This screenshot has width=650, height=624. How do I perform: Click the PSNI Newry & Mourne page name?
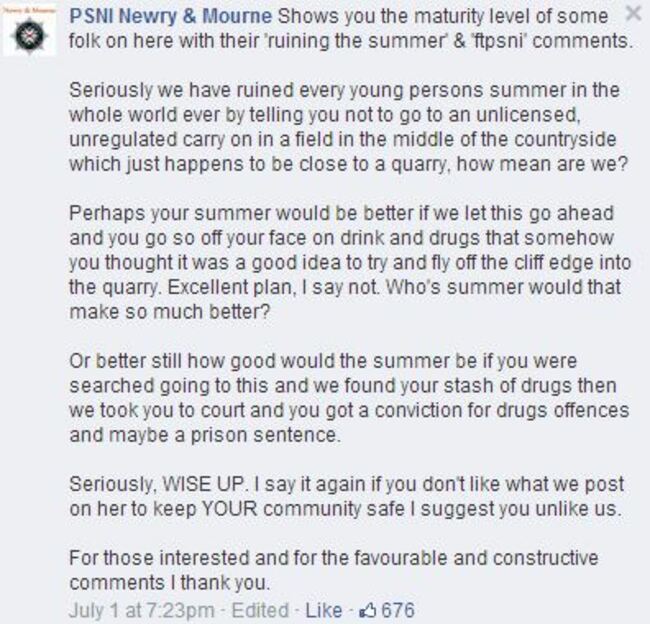(171, 17)
